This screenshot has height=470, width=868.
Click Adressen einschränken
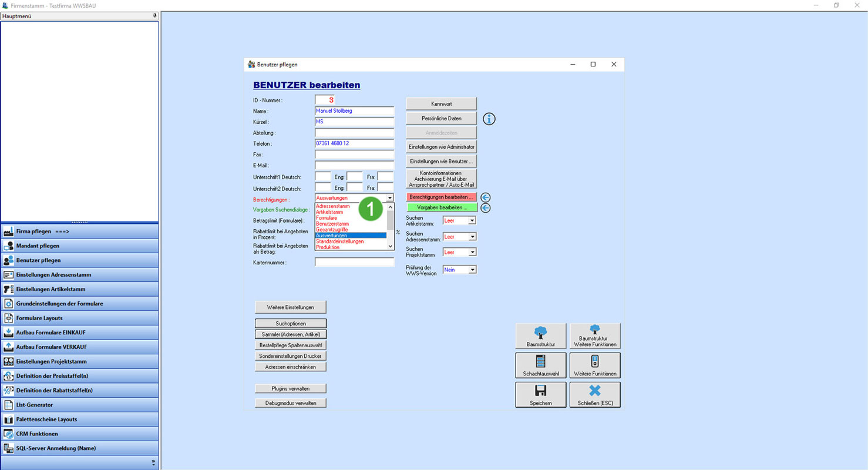coord(291,367)
